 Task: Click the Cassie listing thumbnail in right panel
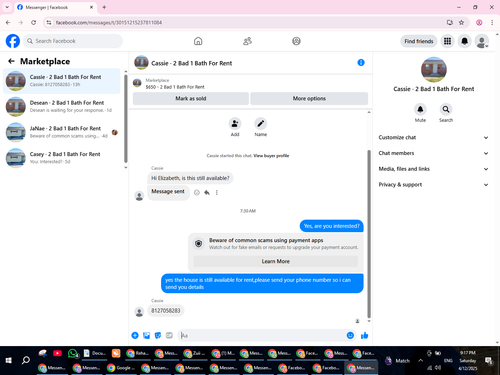pos(434,69)
